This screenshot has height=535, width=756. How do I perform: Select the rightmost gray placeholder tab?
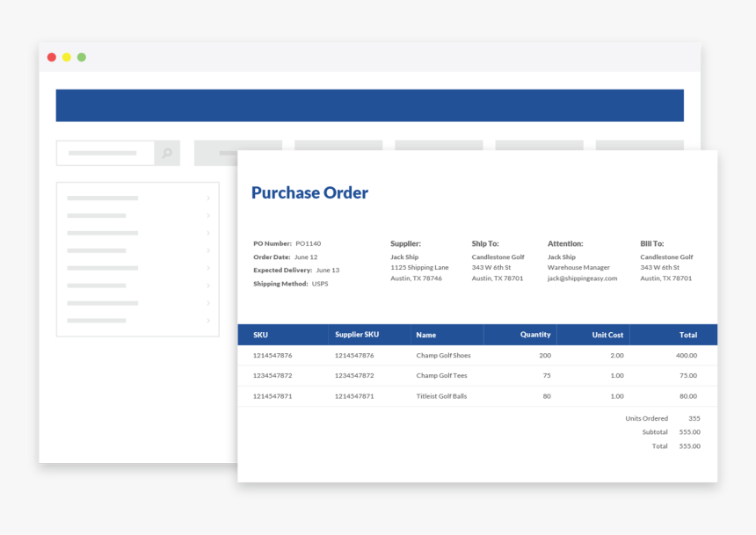coord(639,146)
